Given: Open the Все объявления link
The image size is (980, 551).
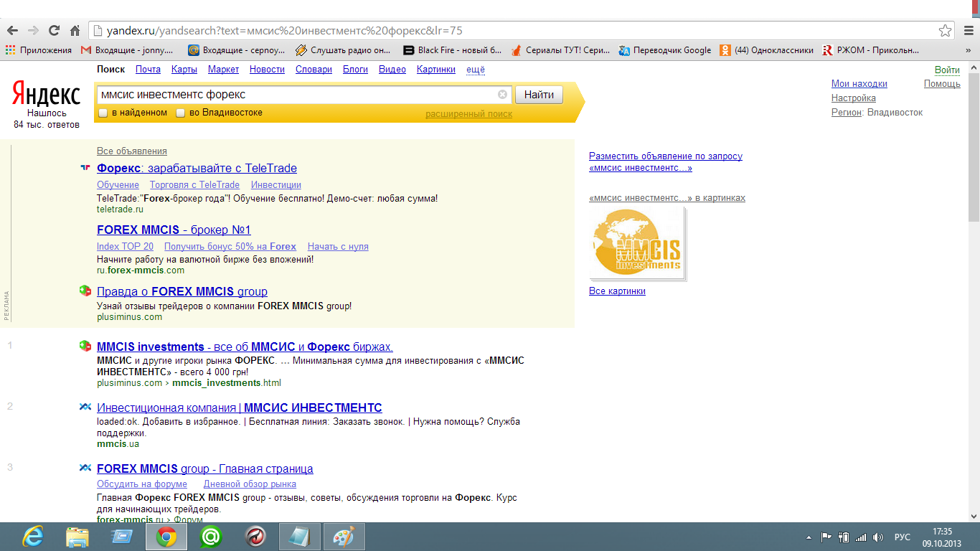Looking at the screenshot, I should coord(132,151).
